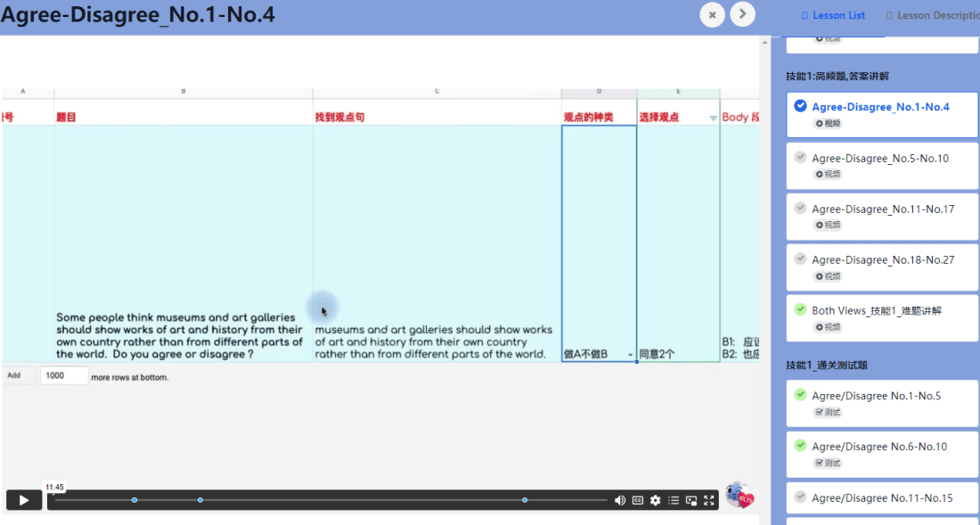Enter fullscreen video mode

click(709, 500)
